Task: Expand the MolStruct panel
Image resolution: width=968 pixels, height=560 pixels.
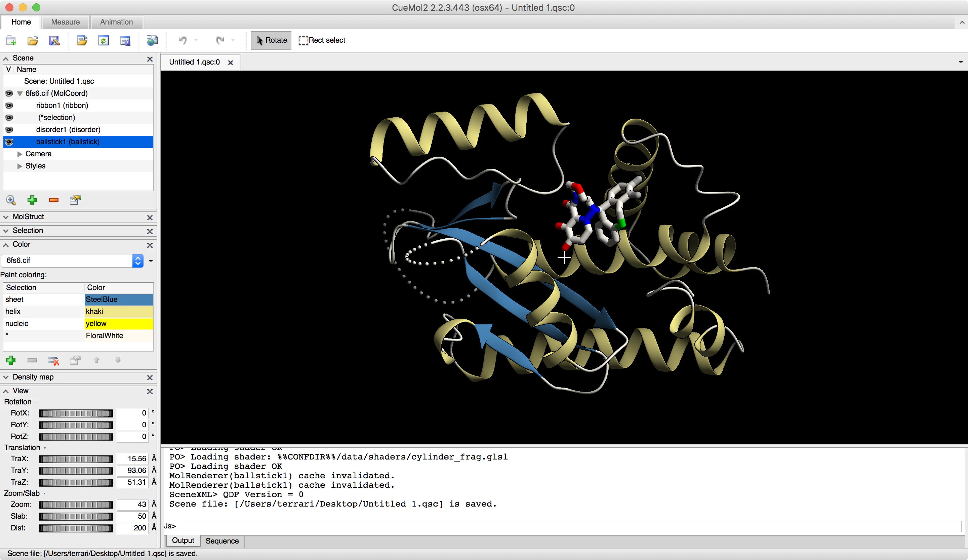Action: click(x=6, y=217)
